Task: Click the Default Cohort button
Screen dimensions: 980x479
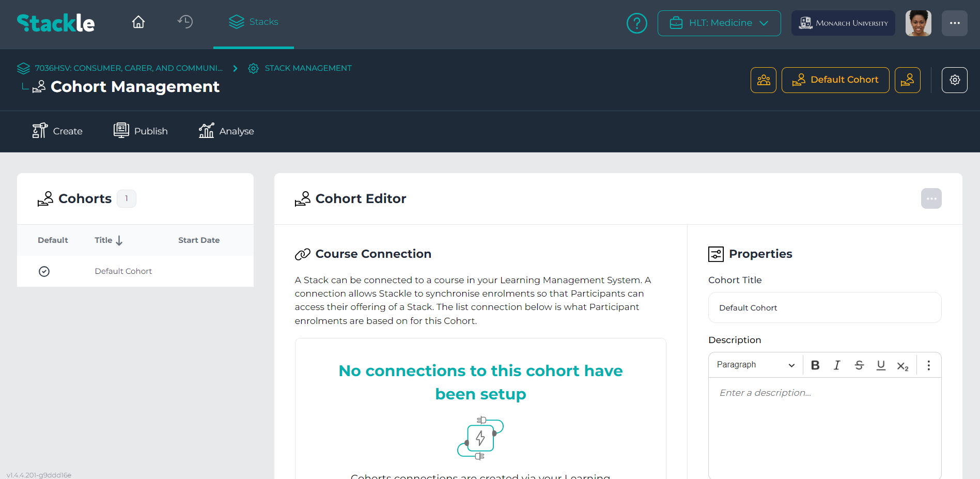Action: (x=835, y=80)
